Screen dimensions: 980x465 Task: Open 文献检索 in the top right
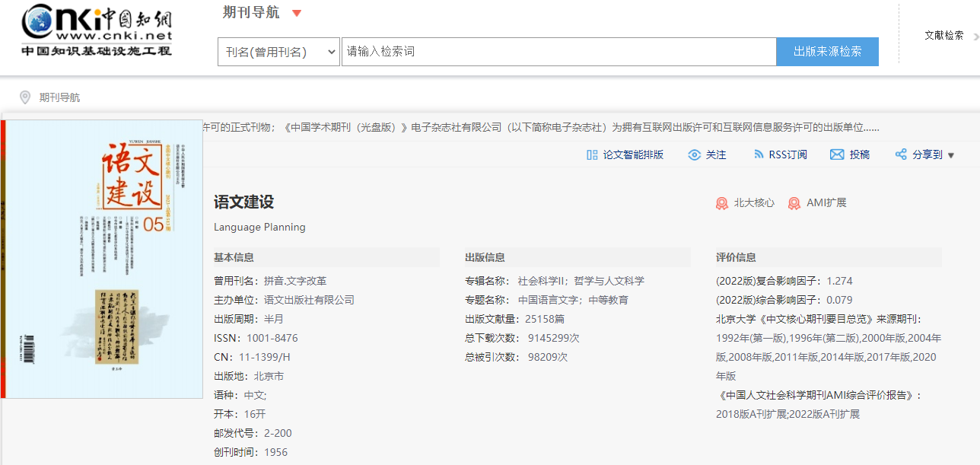click(944, 35)
